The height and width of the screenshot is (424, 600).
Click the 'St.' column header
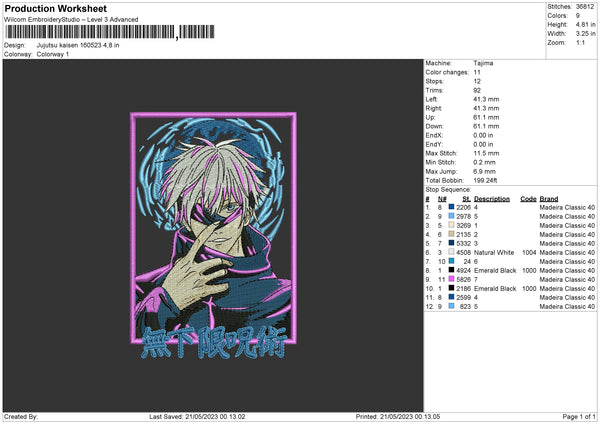tap(466, 199)
